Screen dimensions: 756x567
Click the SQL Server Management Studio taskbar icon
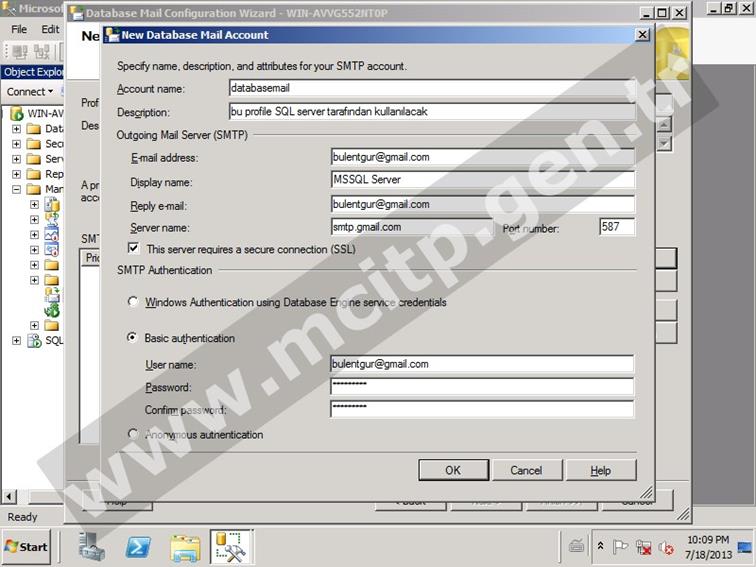point(231,547)
